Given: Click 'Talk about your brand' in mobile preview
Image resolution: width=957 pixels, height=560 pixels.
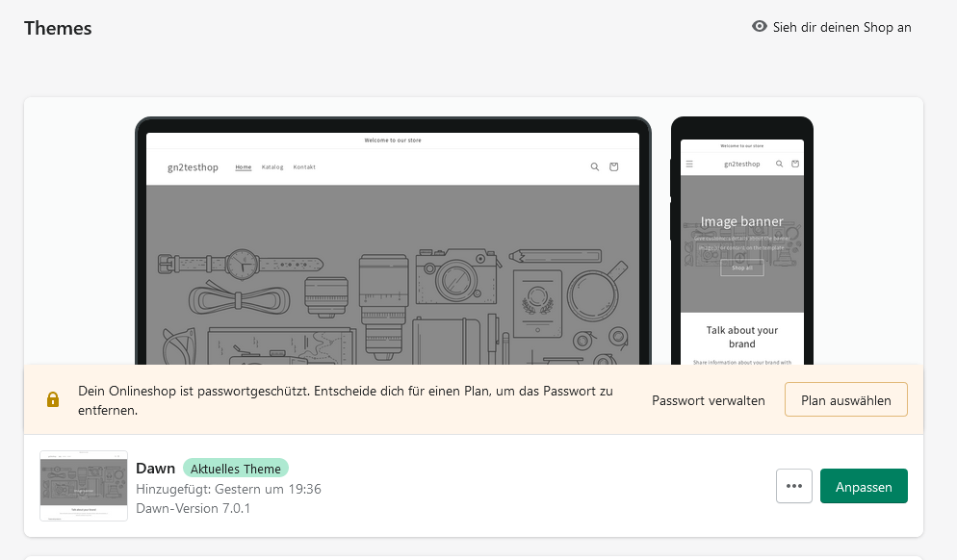Looking at the screenshot, I should (x=742, y=337).
